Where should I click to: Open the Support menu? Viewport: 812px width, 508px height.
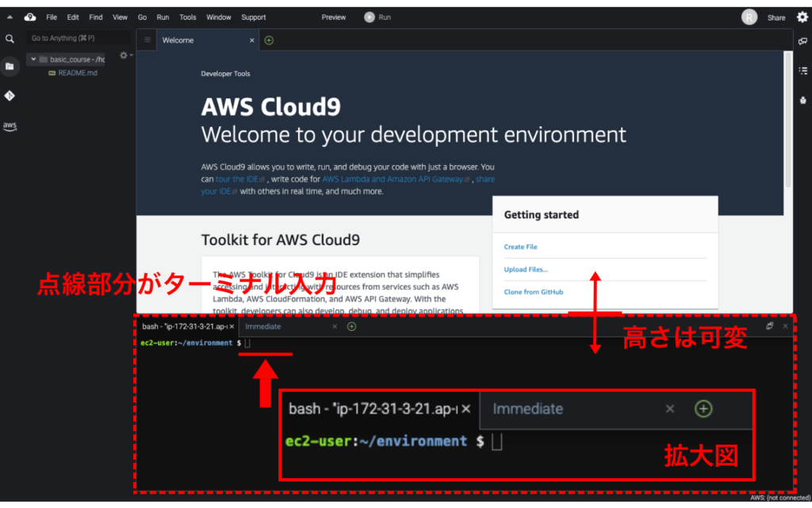tap(253, 17)
